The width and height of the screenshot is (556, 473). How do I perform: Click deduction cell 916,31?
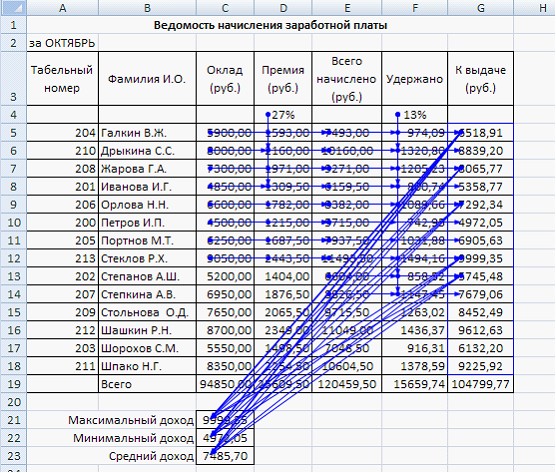pyautogui.click(x=415, y=348)
